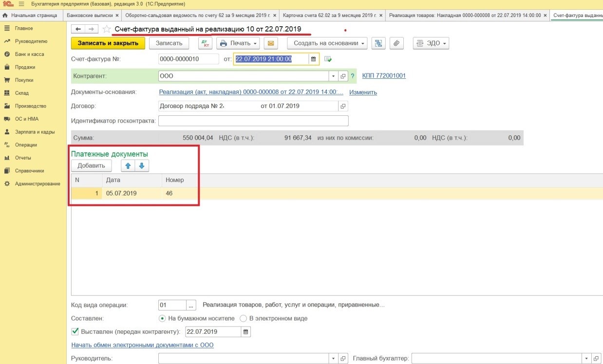
Task: Attach files with the paperclip icon
Action: point(396,43)
